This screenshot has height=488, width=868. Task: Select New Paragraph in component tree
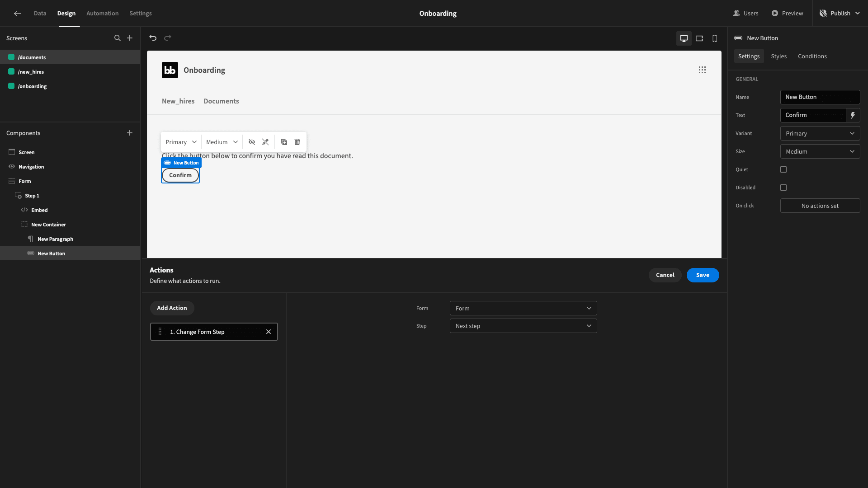point(70,239)
